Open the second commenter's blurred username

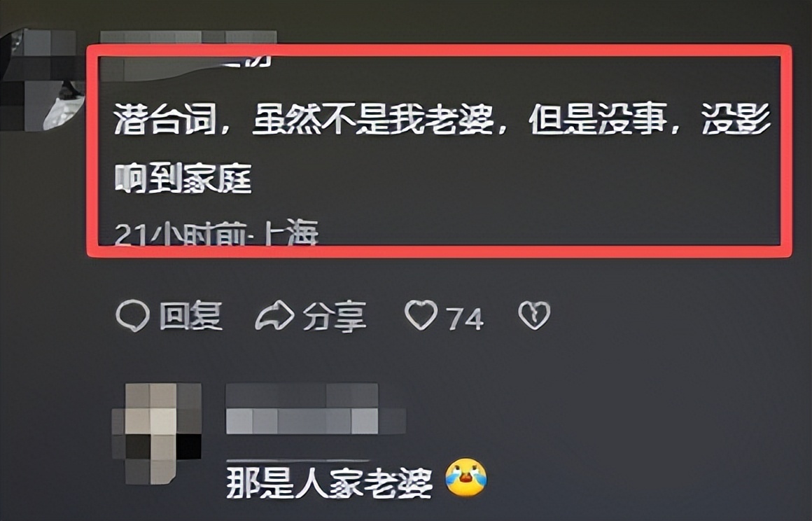pyautogui.click(x=315, y=409)
